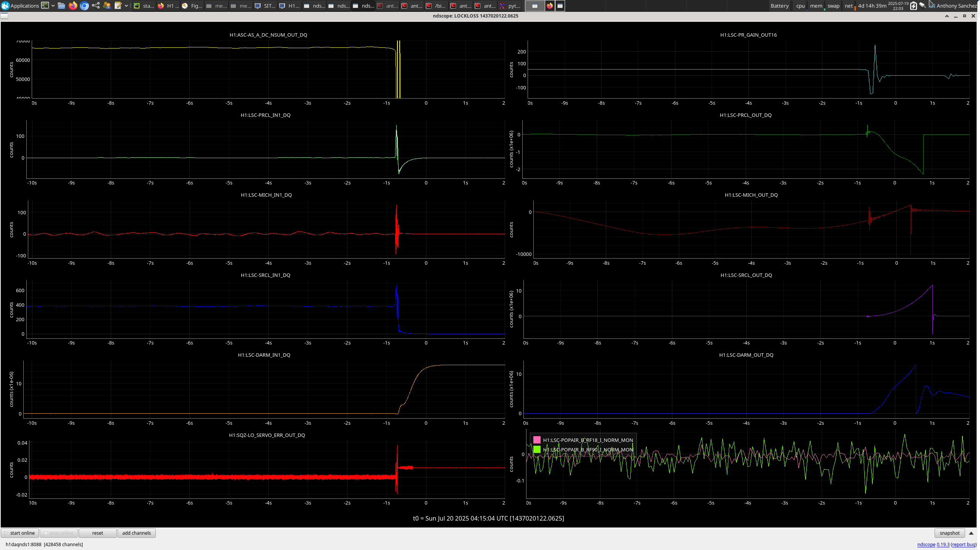Click the swap monitor indicator
Screen dimensions: 980x550
click(x=833, y=6)
